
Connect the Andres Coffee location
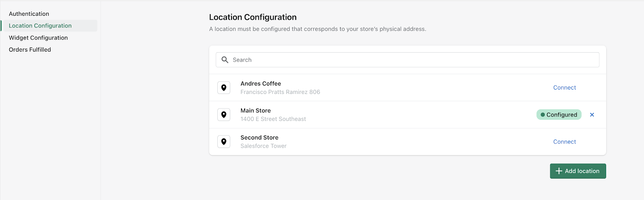[x=564, y=87]
